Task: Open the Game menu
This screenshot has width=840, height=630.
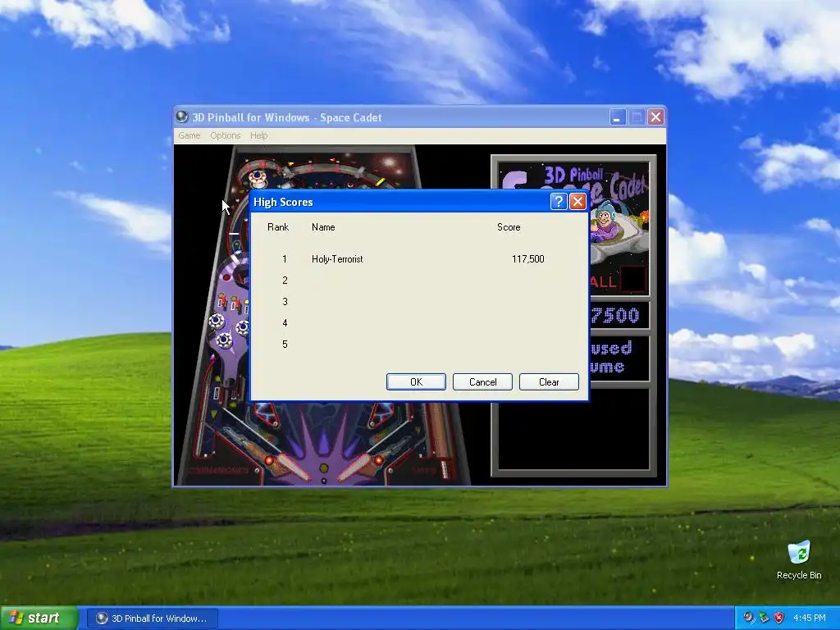Action: click(x=189, y=135)
